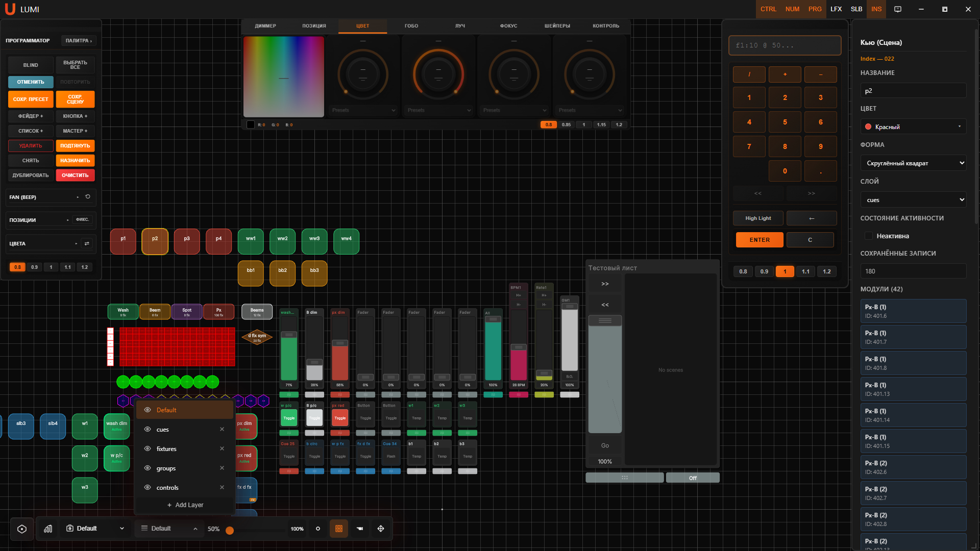Click the small circle icon beside 100%
980x551 pixels.
pos(318,529)
